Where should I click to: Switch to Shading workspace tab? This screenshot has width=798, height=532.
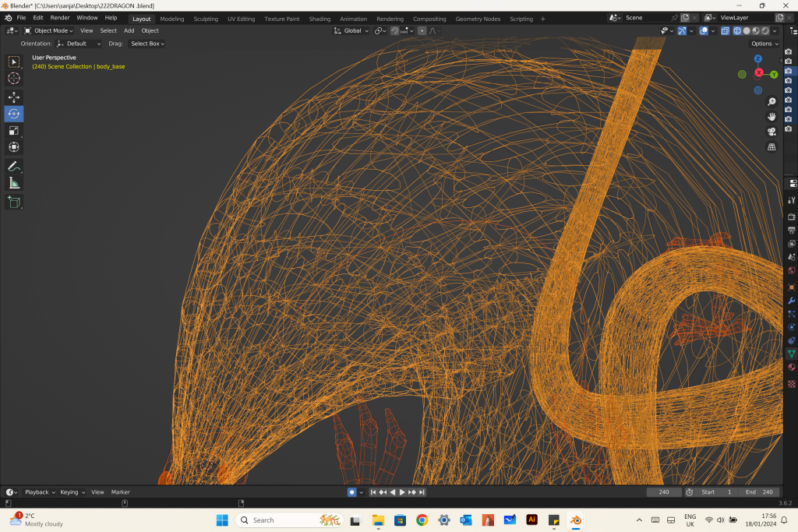point(320,19)
